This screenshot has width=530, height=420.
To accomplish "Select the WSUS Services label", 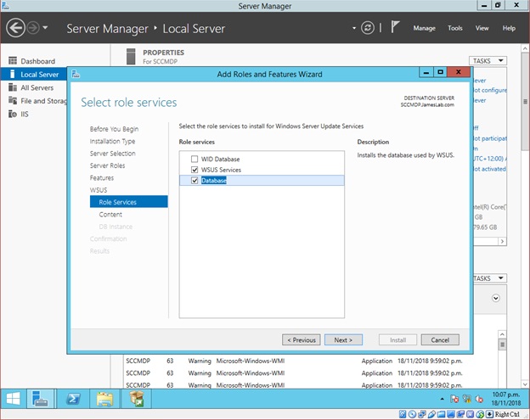I will click(221, 170).
